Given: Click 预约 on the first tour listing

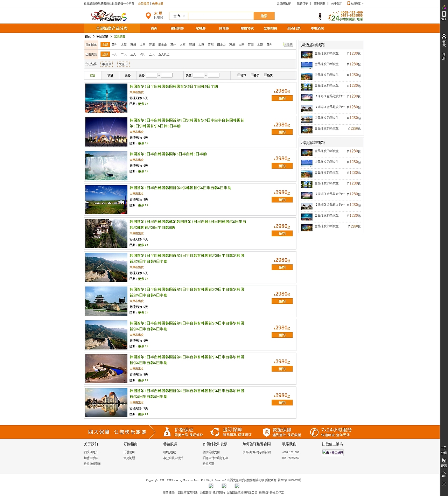Looking at the screenshot, I should pyautogui.click(x=282, y=98).
